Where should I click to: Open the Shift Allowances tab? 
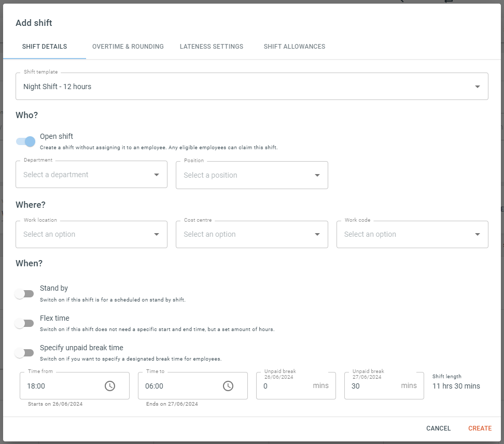[x=295, y=47]
